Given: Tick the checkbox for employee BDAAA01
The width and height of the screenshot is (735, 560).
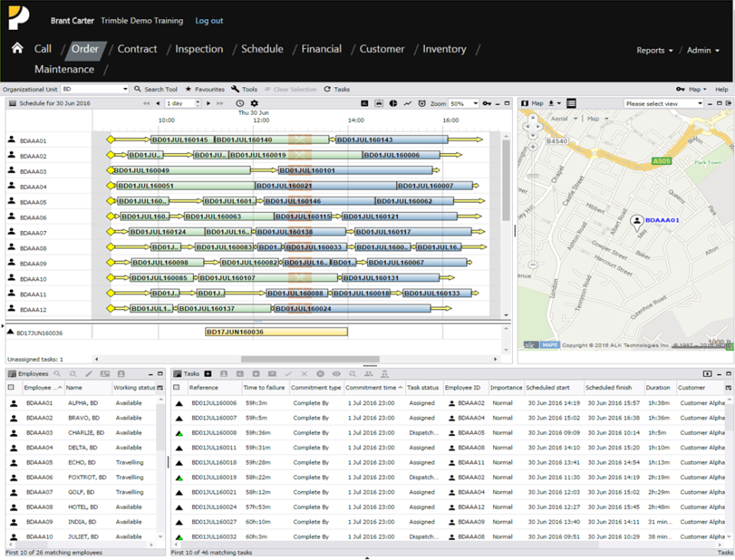Looking at the screenshot, I should [x=11, y=403].
